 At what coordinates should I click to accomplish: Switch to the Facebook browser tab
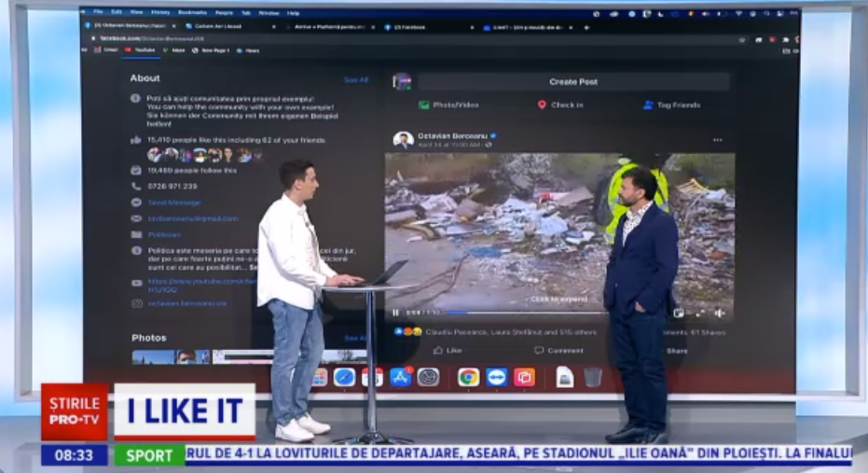(408, 27)
